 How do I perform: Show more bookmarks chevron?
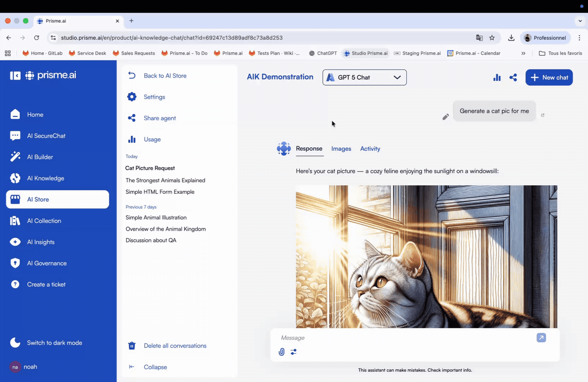(523, 53)
